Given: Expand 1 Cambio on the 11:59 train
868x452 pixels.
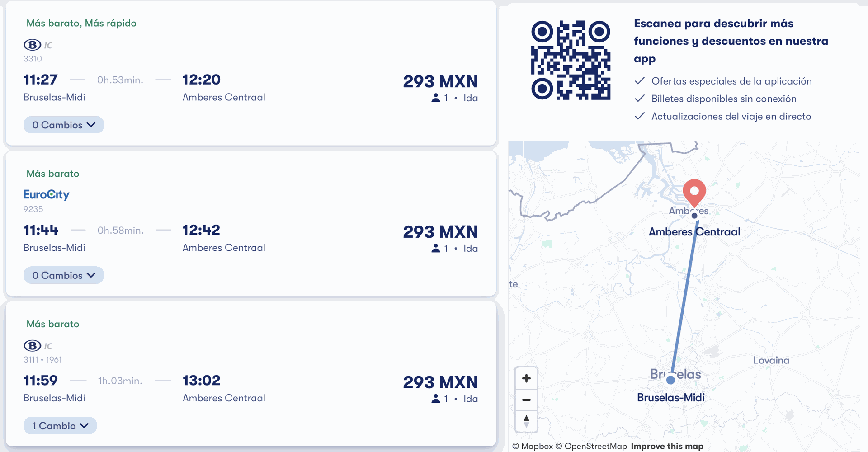Looking at the screenshot, I should click(x=60, y=426).
